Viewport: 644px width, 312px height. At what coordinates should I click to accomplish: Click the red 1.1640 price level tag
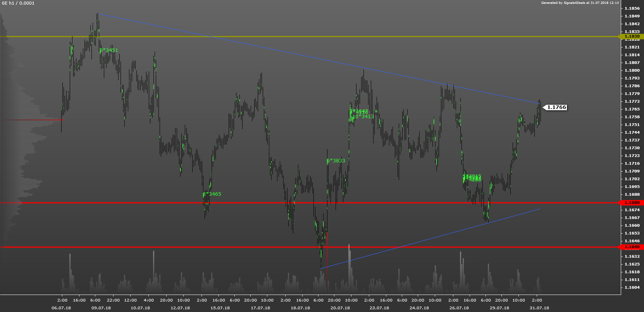(632, 247)
